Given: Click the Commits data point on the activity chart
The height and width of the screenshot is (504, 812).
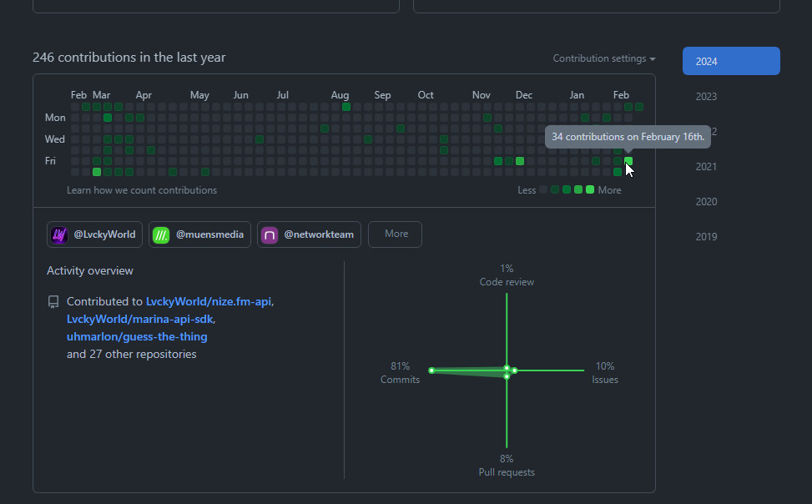Looking at the screenshot, I should 431,370.
